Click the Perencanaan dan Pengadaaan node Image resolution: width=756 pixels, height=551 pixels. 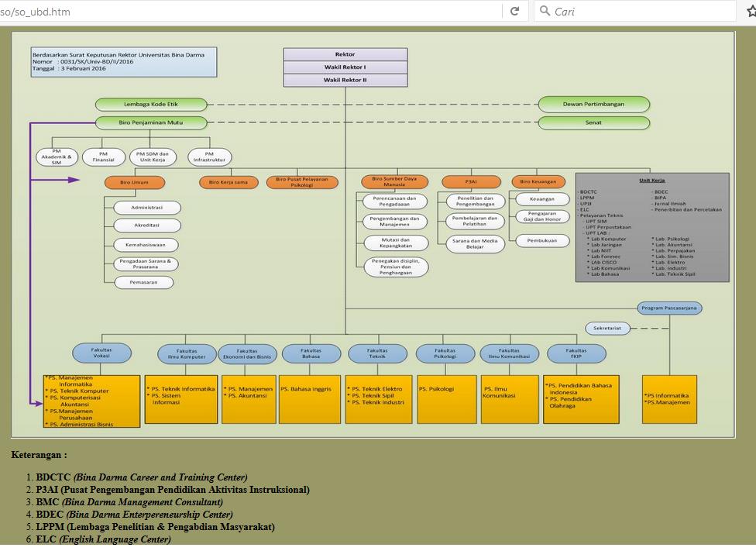pos(394,201)
